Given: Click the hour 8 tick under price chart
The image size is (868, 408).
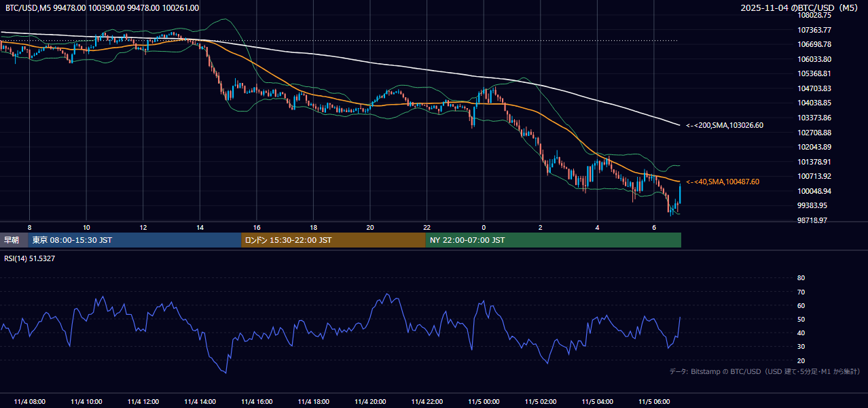Looking at the screenshot, I should point(29,227).
